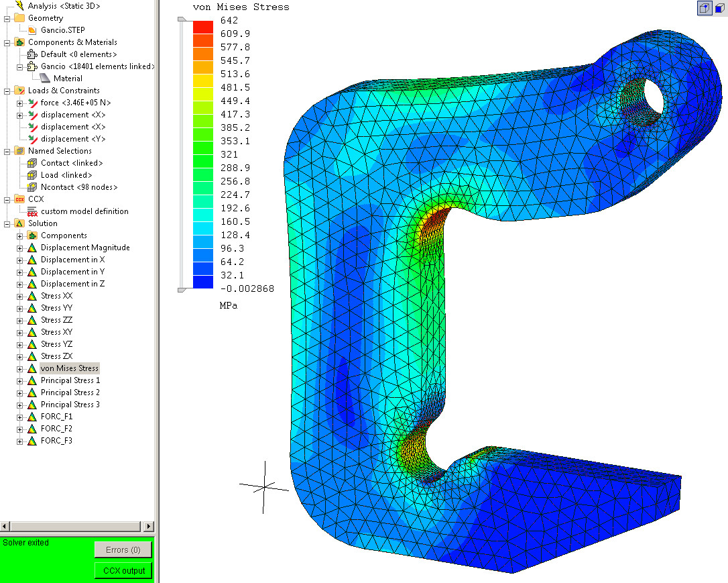728x583 pixels.
Task: Select Principal Stress 3 result
Action: pyautogui.click(x=70, y=405)
